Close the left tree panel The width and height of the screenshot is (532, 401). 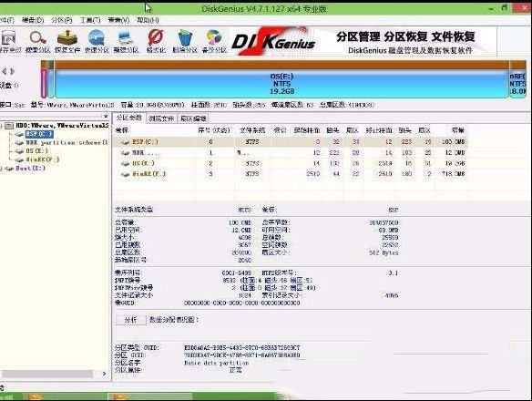(x=107, y=116)
